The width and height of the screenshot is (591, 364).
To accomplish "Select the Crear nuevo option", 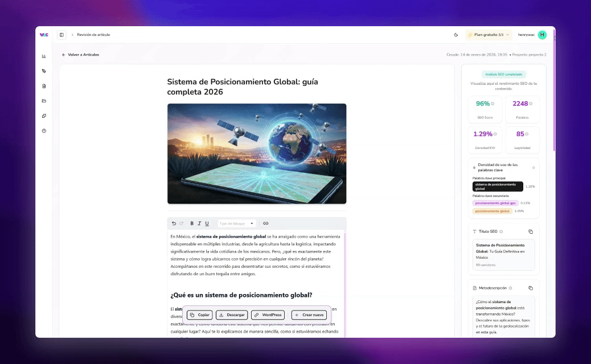I will (x=309, y=315).
